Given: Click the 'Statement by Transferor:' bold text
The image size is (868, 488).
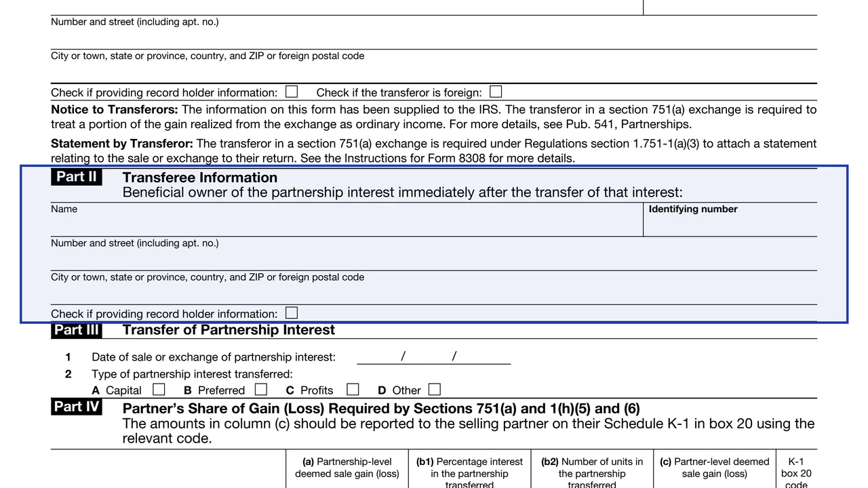Looking at the screenshot, I should 122,144.
